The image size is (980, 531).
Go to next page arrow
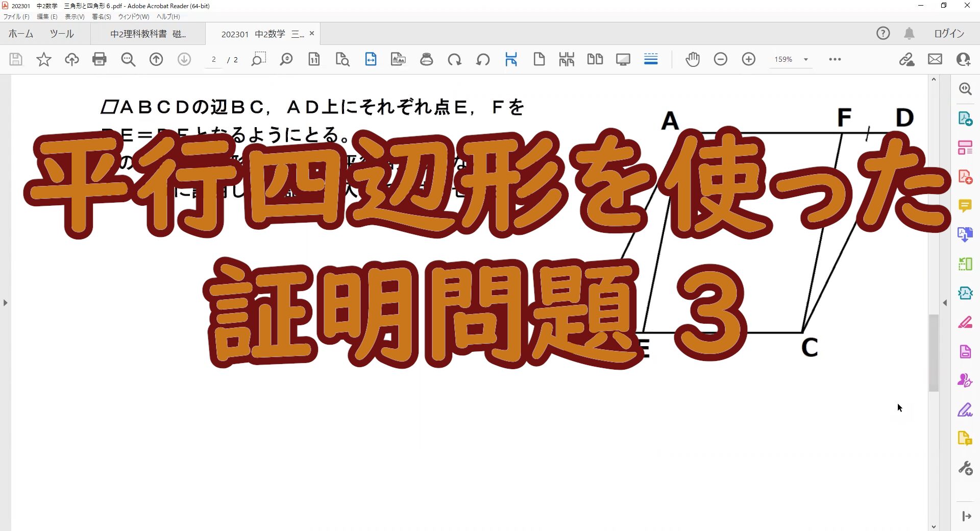tap(184, 59)
